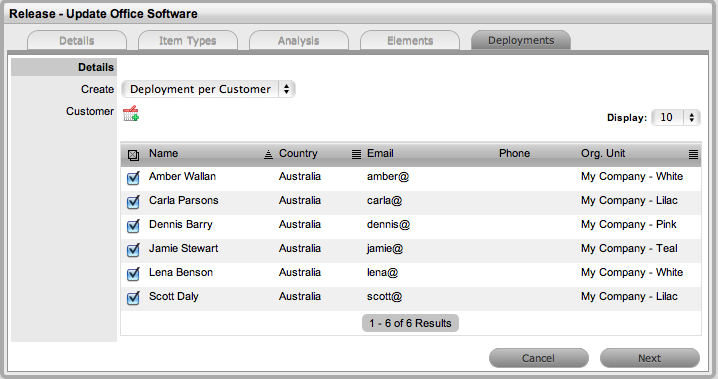The height and width of the screenshot is (379, 718).
Task: Click the Name column sort icon
Action: tap(268, 154)
